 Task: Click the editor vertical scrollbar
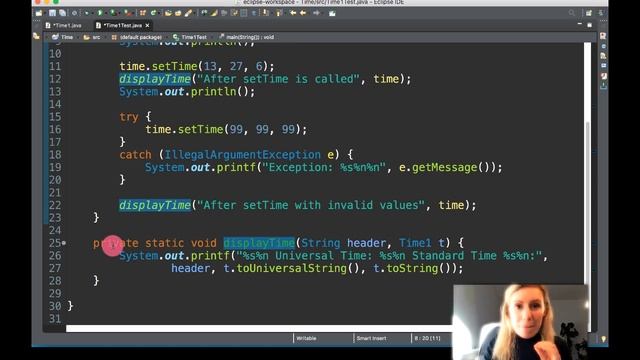click(x=588, y=163)
